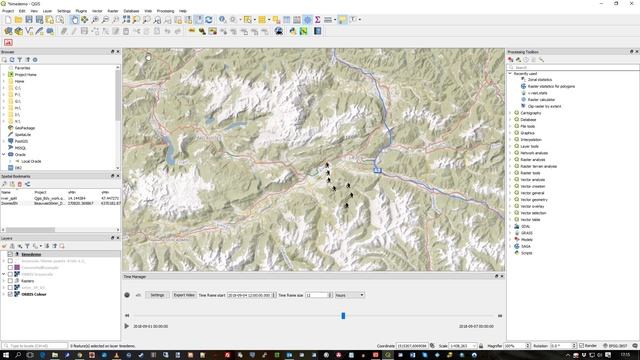Click the Spatial Bookmarks horizontal scrollbar
640x360 pixels.
pos(30,230)
